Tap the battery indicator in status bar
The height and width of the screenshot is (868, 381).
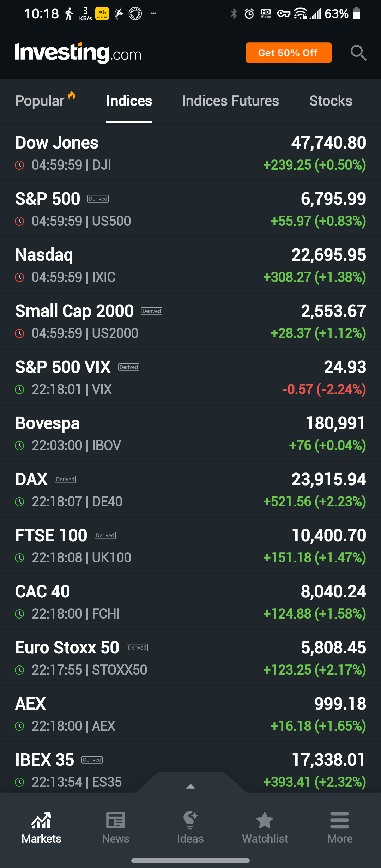click(357, 14)
